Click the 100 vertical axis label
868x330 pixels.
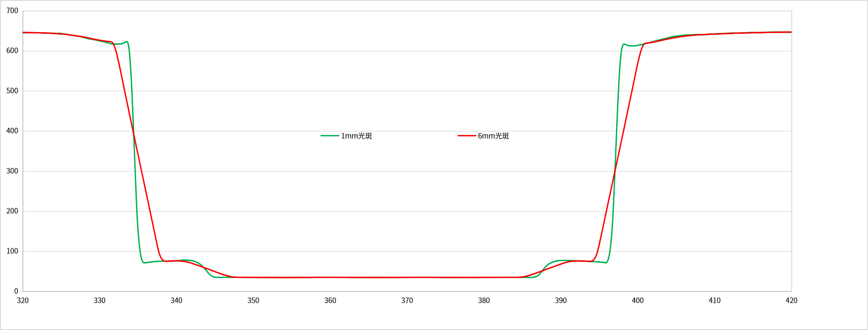[12, 251]
